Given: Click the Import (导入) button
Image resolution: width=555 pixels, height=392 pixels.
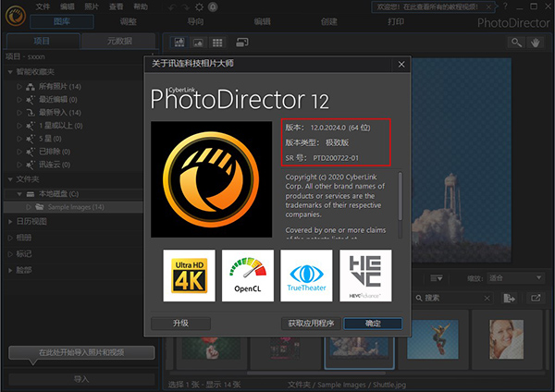Looking at the screenshot, I should coord(81,379).
